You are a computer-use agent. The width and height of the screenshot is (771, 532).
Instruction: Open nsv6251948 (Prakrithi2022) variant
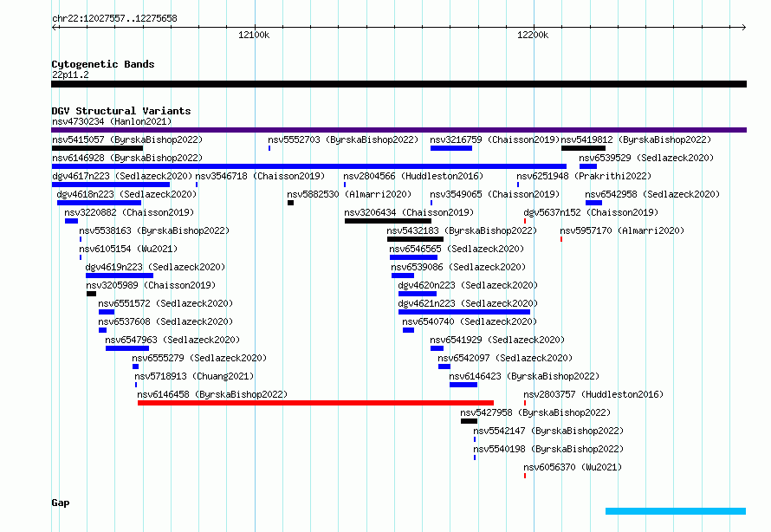(x=584, y=176)
